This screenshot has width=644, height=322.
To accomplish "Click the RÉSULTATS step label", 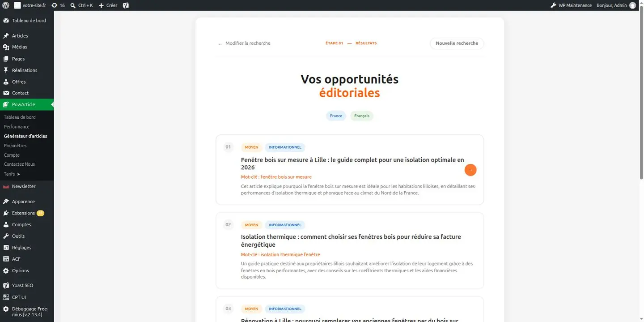I will click(x=366, y=43).
